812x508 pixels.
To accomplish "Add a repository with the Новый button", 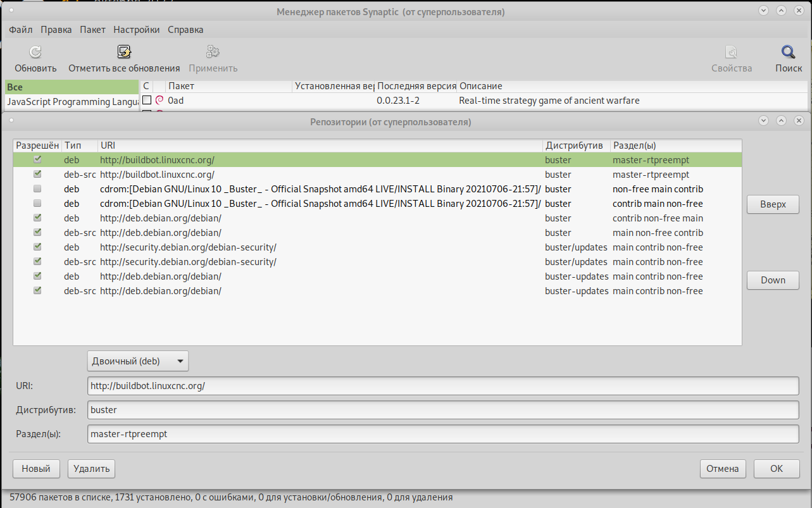I will click(36, 469).
